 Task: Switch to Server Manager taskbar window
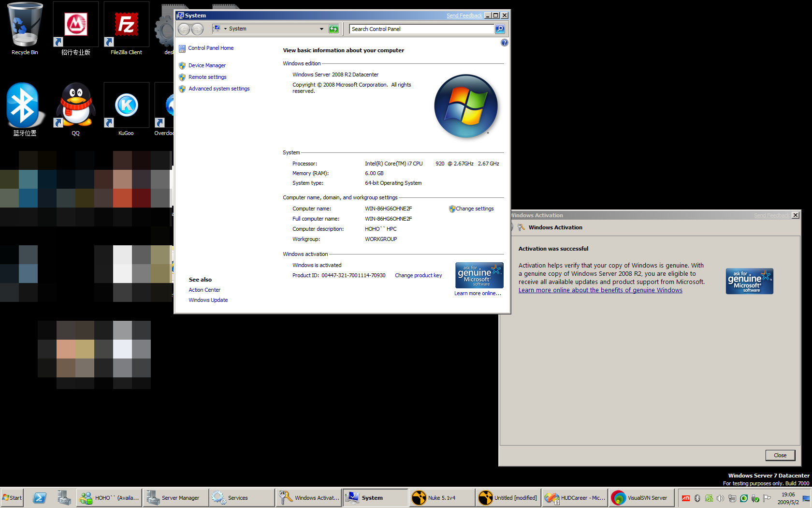(x=176, y=497)
